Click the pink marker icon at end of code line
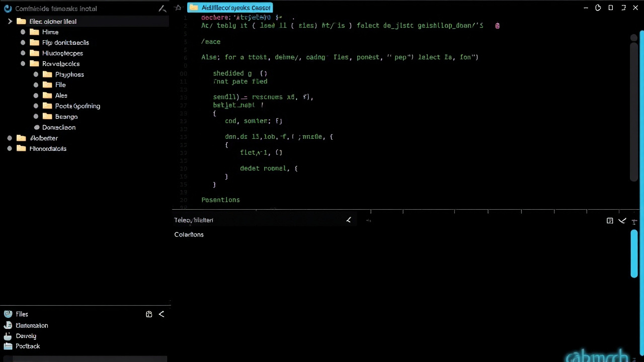The height and width of the screenshot is (362, 644). pos(498,26)
